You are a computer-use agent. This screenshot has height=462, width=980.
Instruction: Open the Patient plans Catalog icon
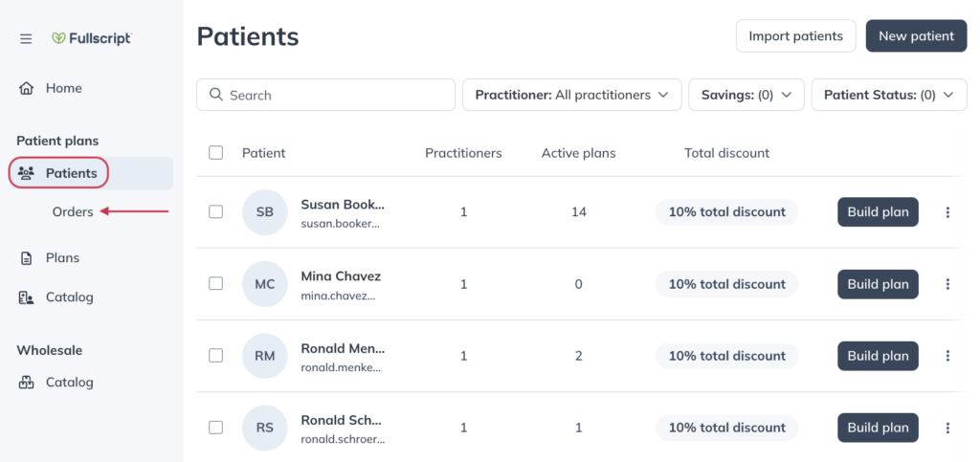pos(26,297)
